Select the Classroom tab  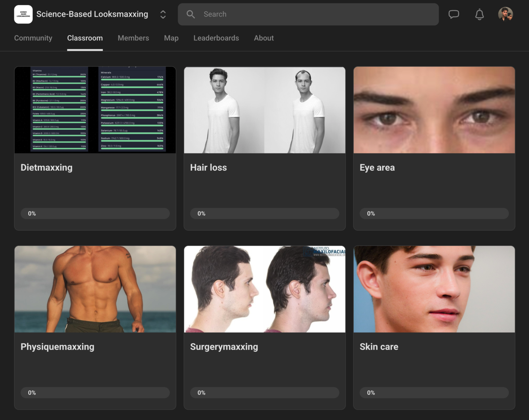click(x=85, y=38)
